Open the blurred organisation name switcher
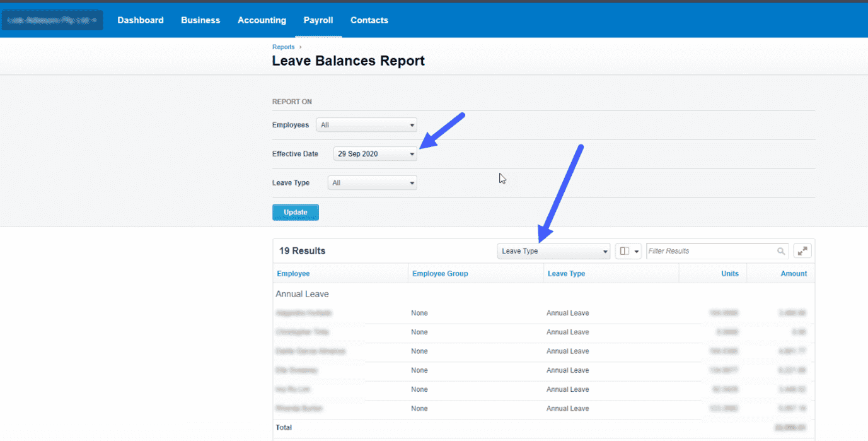The image size is (868, 441). coord(52,20)
